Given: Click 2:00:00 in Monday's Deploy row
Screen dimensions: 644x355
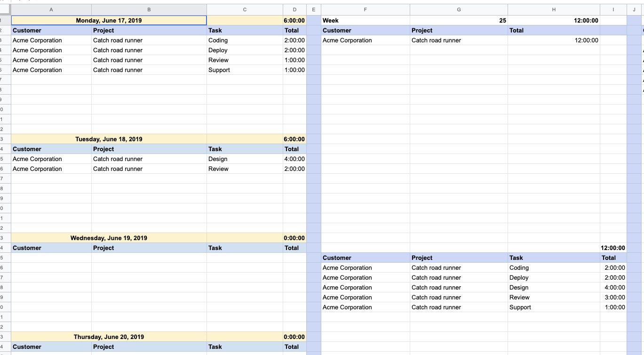Looking at the screenshot, I should (294, 50).
